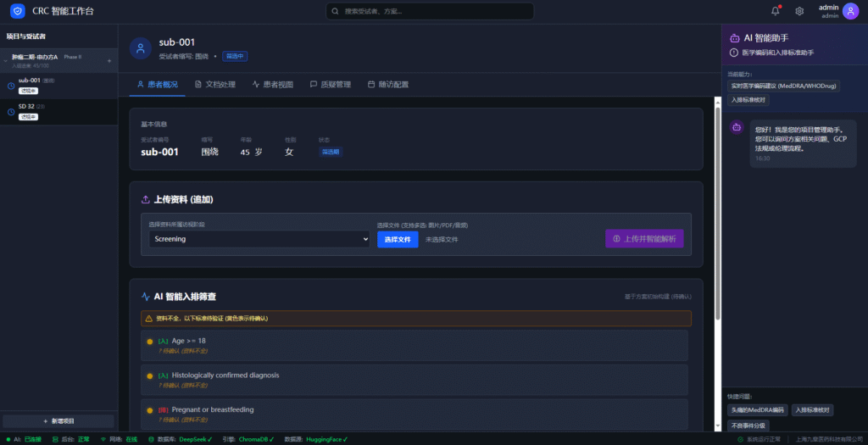
Task: Click the AI 智能助手 robot icon
Action: tap(734, 37)
